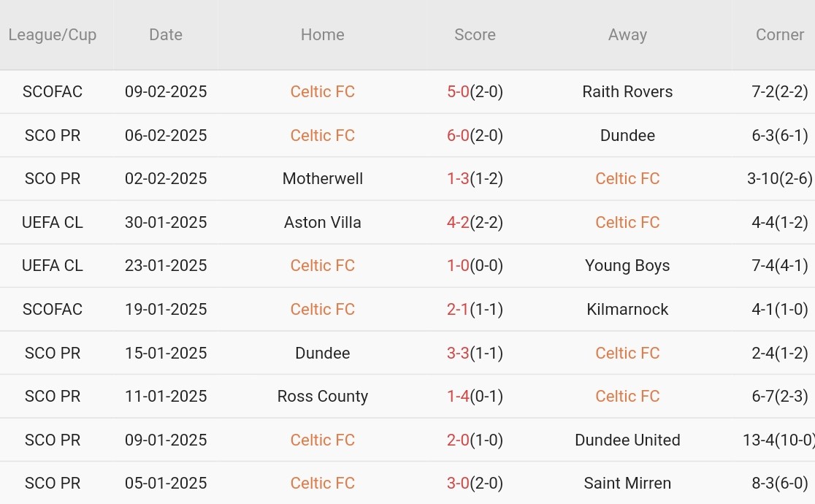This screenshot has width=815, height=504.
Task: Open the Motherwell team link
Action: (322, 178)
